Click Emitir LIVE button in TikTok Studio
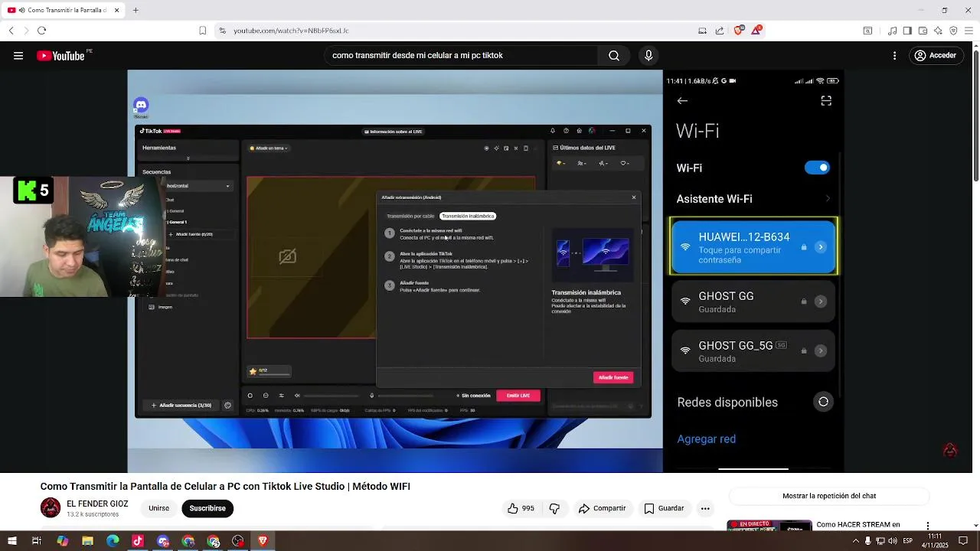 click(x=518, y=396)
